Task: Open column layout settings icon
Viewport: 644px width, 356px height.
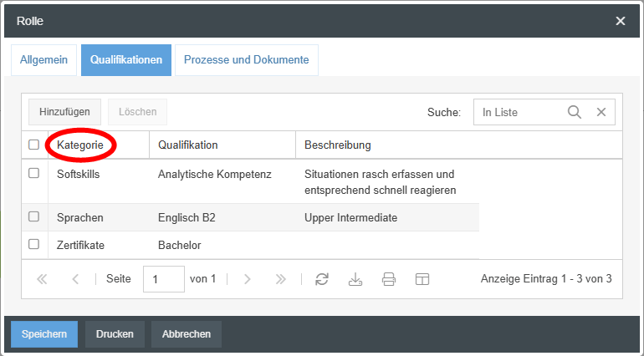Action: click(x=422, y=279)
